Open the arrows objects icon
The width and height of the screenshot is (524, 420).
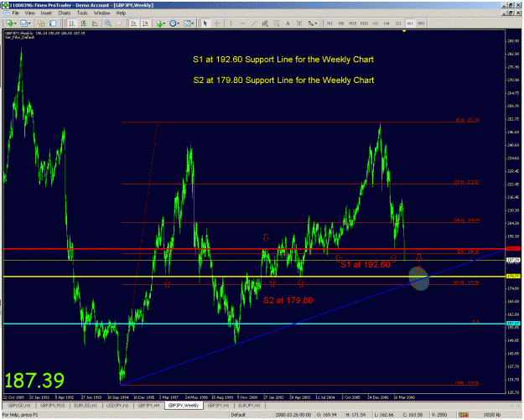(x=311, y=23)
